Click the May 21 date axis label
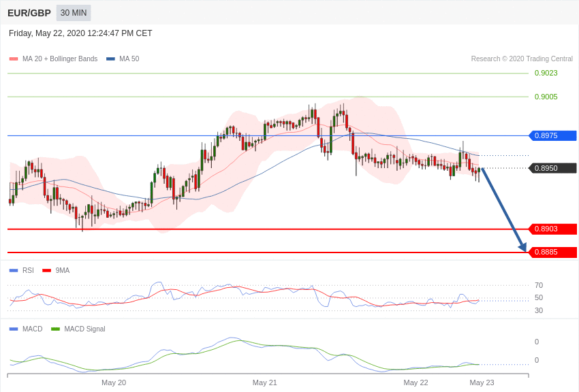The width and height of the screenshot is (579, 392). click(x=265, y=382)
